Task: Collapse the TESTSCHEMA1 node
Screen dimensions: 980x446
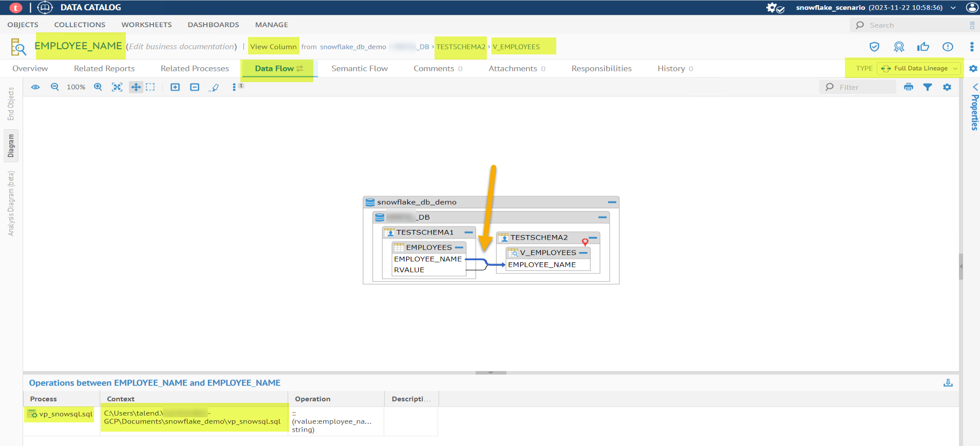Action: 468,232
